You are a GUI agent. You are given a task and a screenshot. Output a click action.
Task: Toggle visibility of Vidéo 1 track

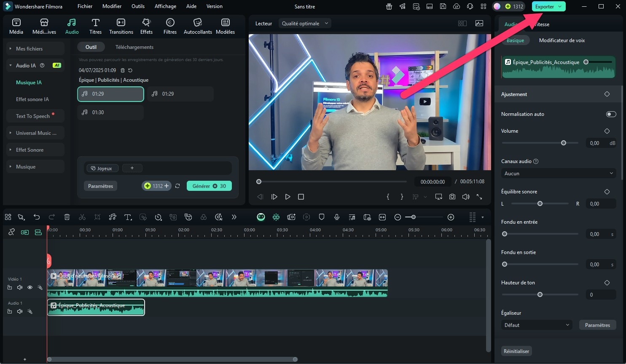click(x=30, y=287)
